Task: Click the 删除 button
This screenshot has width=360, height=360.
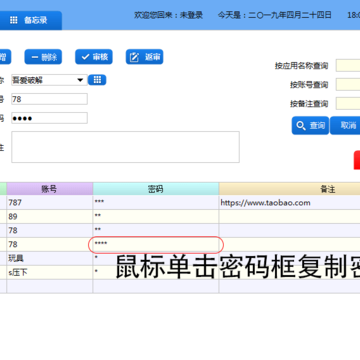Action: coord(43,57)
